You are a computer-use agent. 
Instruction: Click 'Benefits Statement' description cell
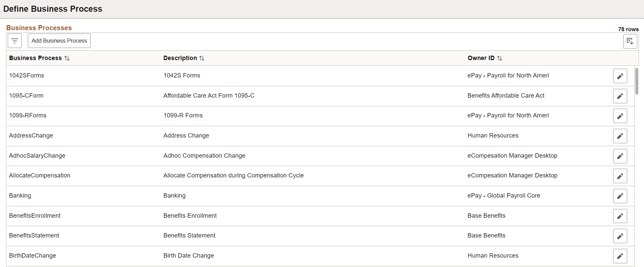click(x=189, y=235)
